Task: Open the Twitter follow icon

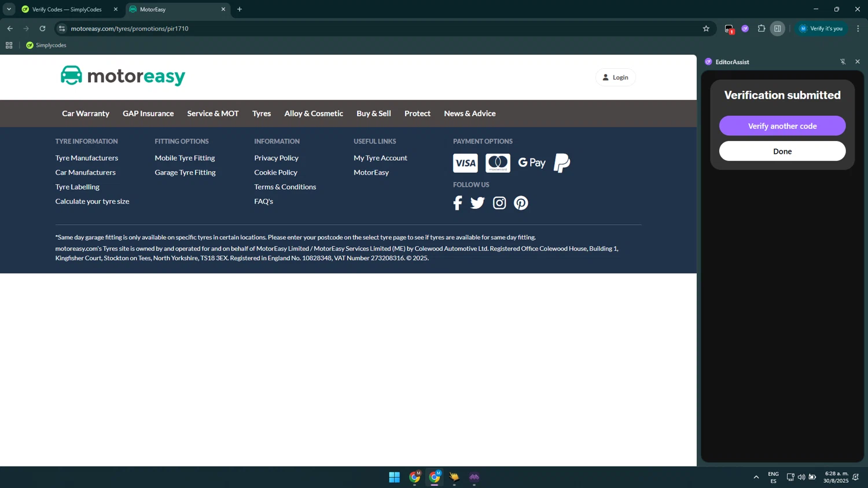Action: tap(477, 203)
